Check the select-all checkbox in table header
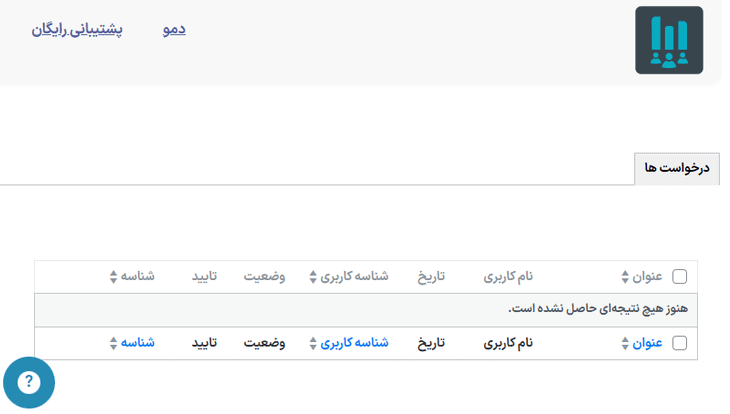This screenshot has height=414, width=730. tap(680, 277)
